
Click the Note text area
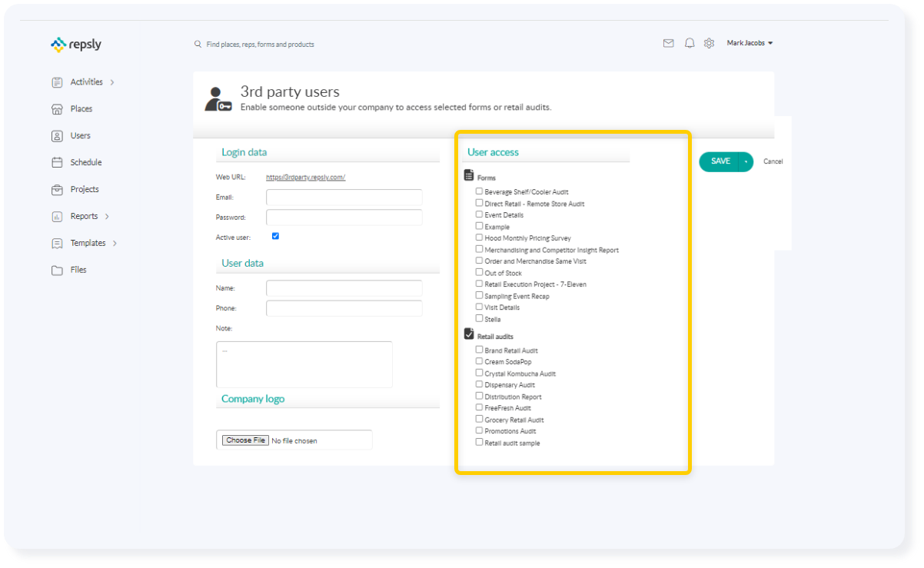point(304,364)
